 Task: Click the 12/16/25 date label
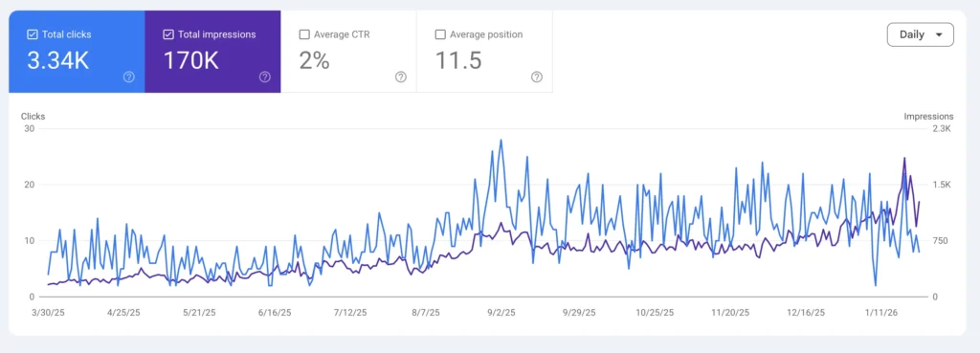806,313
